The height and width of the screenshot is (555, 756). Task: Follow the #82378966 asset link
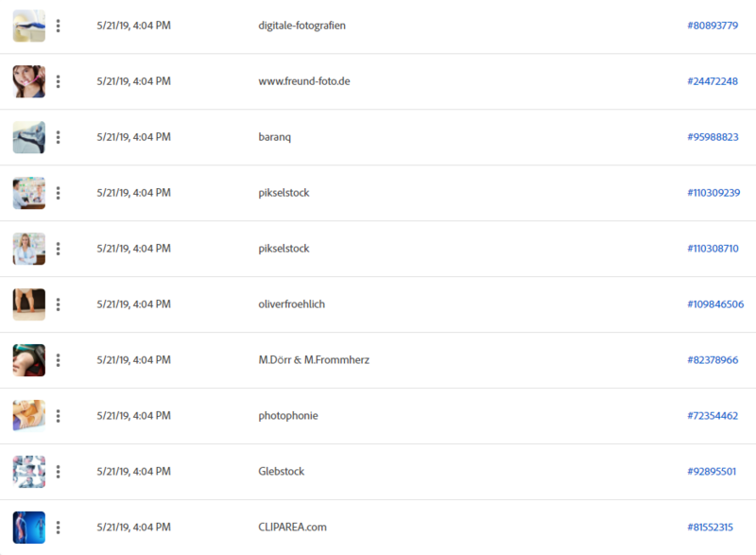pyautogui.click(x=713, y=359)
